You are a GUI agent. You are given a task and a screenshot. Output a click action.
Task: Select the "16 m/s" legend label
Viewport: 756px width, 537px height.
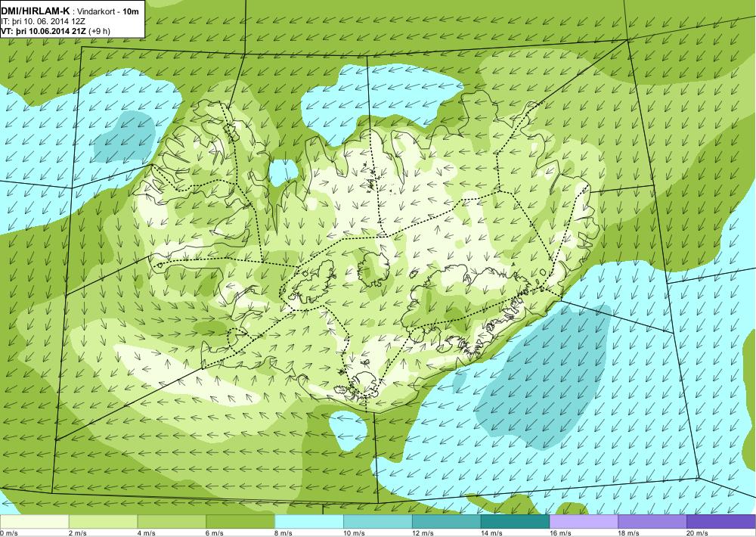[x=560, y=533]
